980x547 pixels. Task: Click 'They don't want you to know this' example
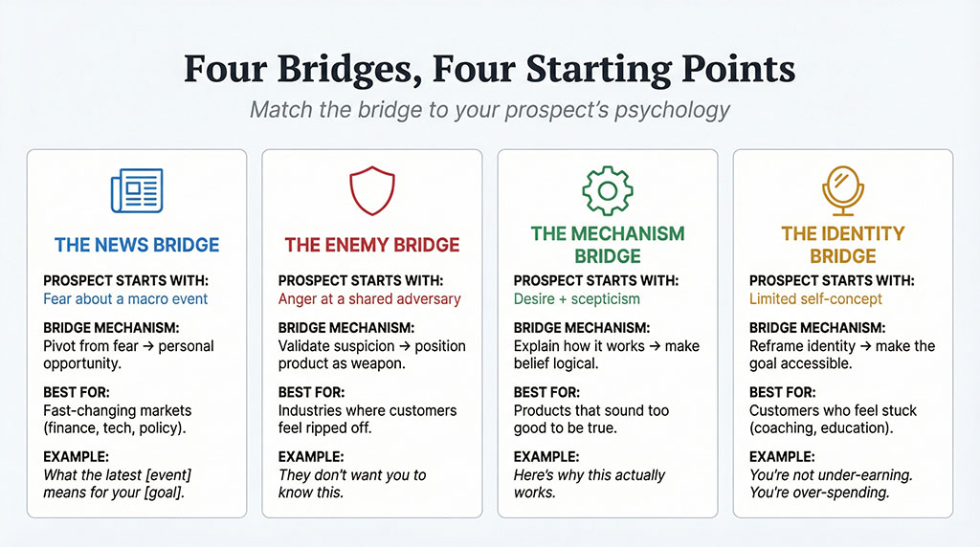352,484
